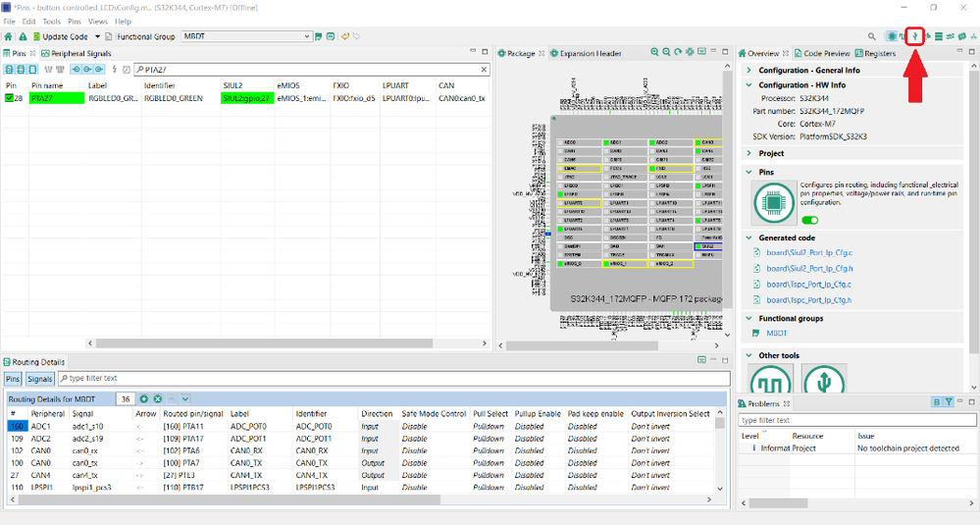980x525 pixels.
Task: Open the Views menu
Action: [x=98, y=22]
